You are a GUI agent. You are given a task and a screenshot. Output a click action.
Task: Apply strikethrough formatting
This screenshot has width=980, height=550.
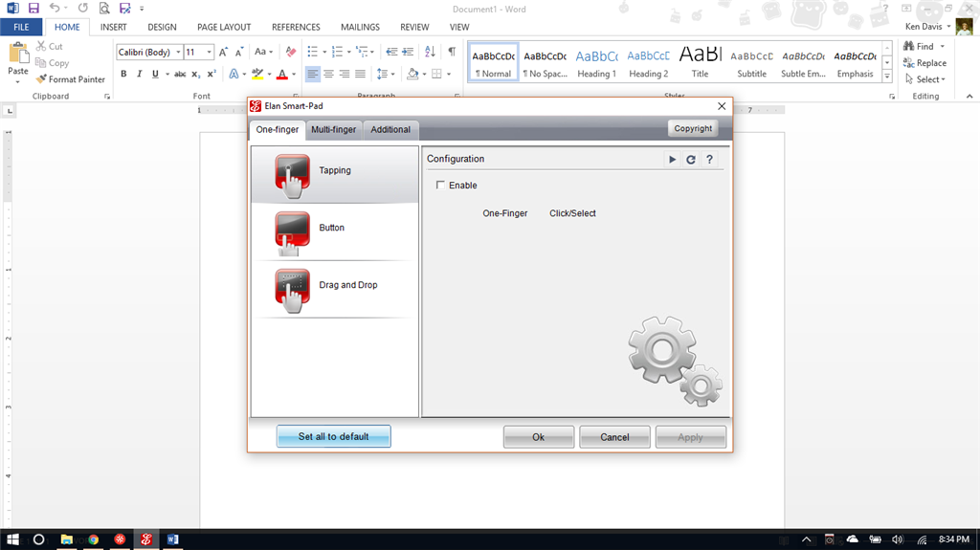click(x=180, y=74)
